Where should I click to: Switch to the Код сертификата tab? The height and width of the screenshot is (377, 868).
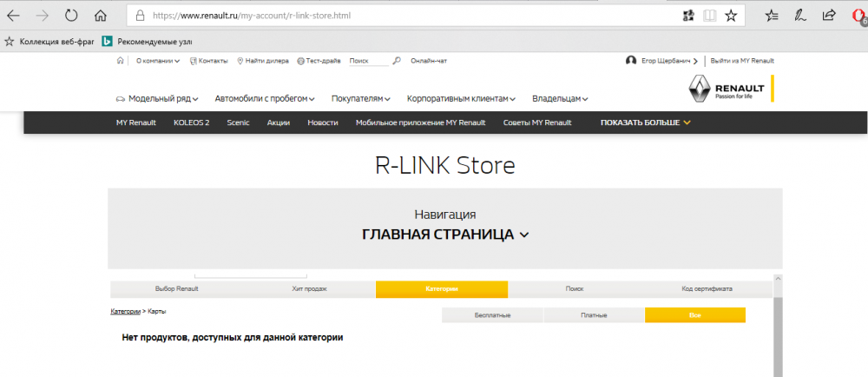pyautogui.click(x=707, y=289)
